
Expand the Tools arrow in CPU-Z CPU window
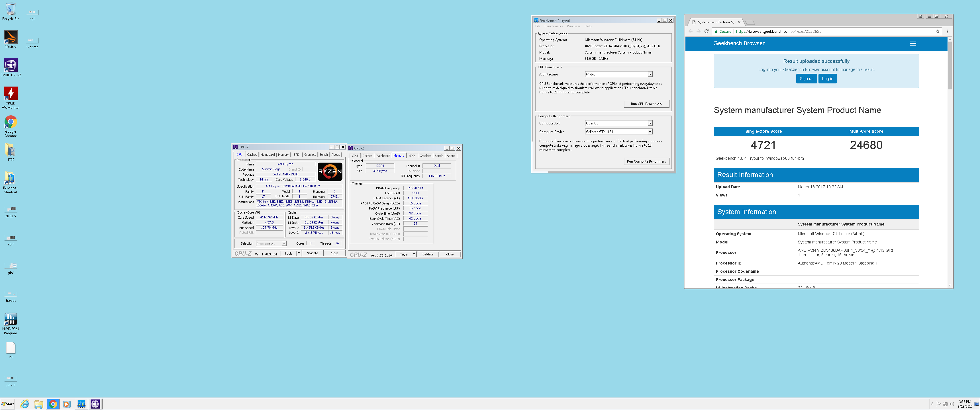click(x=299, y=253)
